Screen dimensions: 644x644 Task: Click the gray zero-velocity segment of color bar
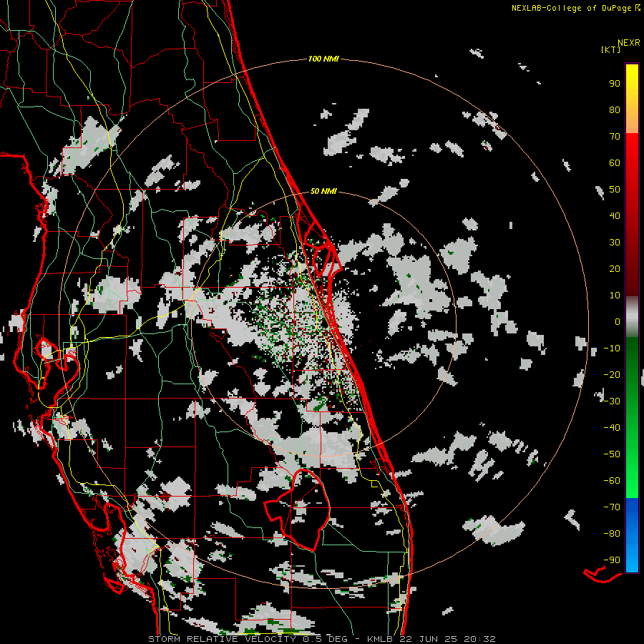tap(632, 317)
